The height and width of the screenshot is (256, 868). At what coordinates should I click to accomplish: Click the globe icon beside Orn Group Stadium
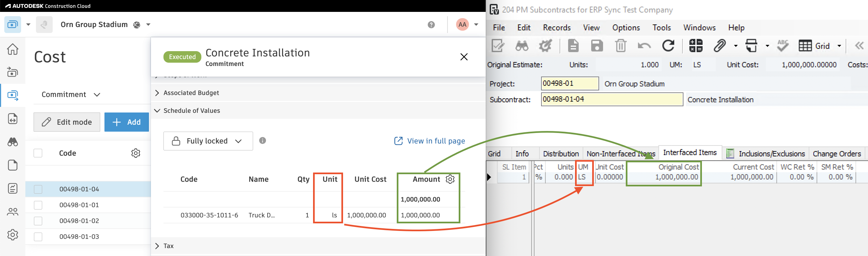pyautogui.click(x=136, y=25)
